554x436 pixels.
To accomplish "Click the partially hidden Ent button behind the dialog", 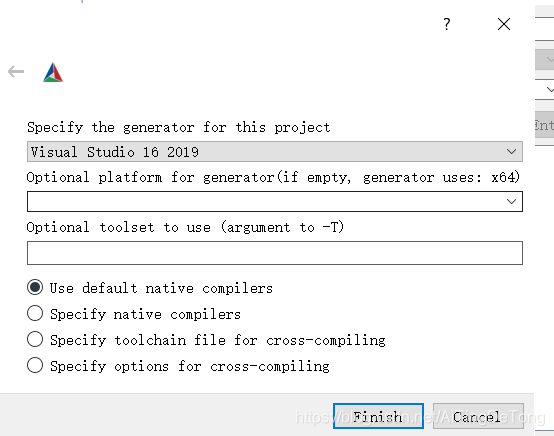I will (x=544, y=125).
